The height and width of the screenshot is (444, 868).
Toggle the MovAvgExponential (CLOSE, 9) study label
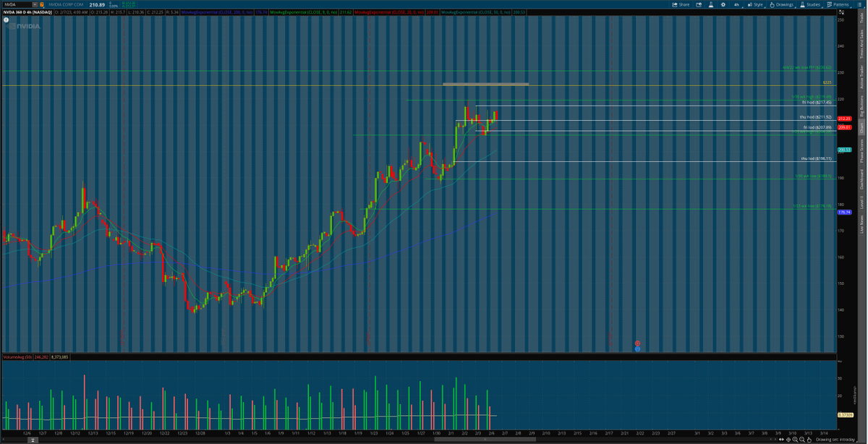point(308,13)
